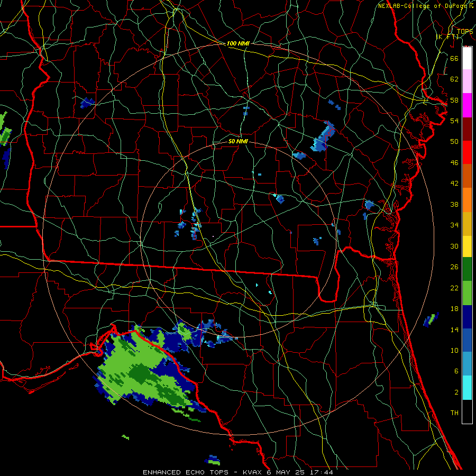The image size is (476, 476).
Task: Click the "17:44" timestamp in caption
Action: click(x=321, y=472)
